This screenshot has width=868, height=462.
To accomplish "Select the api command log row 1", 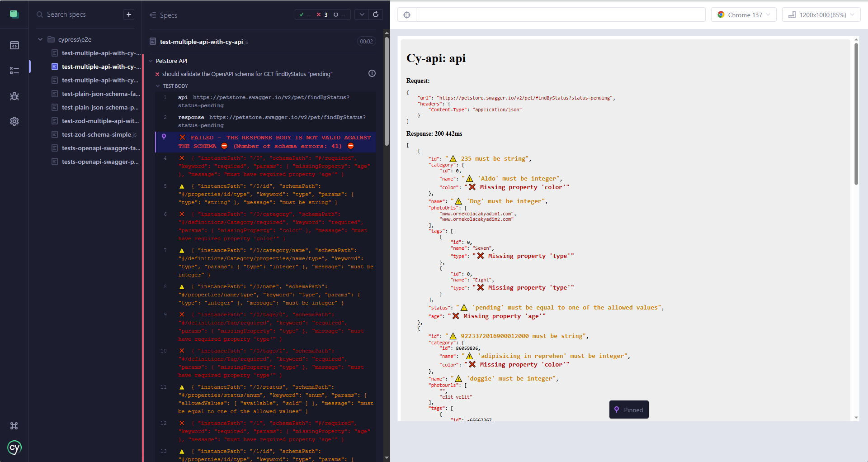I will 266,101.
